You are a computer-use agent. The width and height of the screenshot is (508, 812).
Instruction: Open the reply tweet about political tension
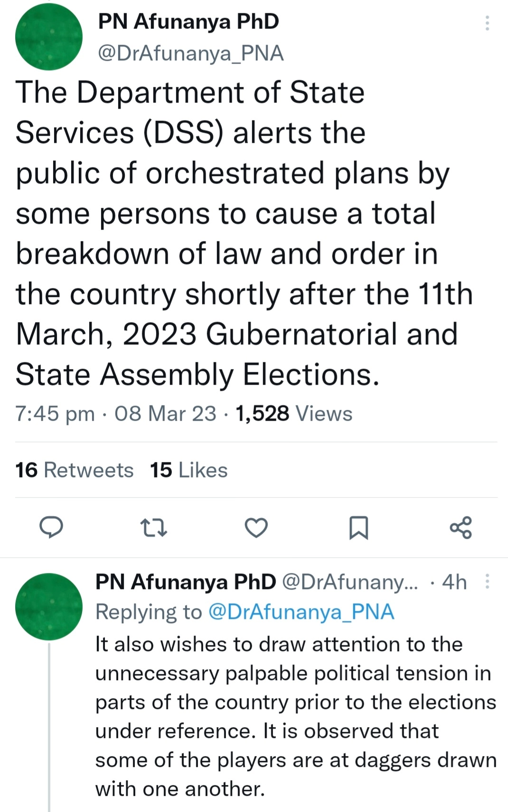point(295,716)
